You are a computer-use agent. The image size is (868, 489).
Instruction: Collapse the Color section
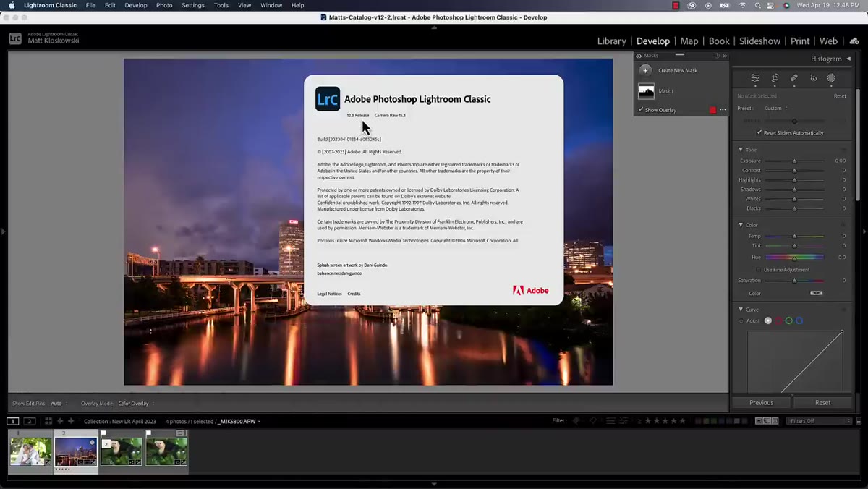[741, 225]
